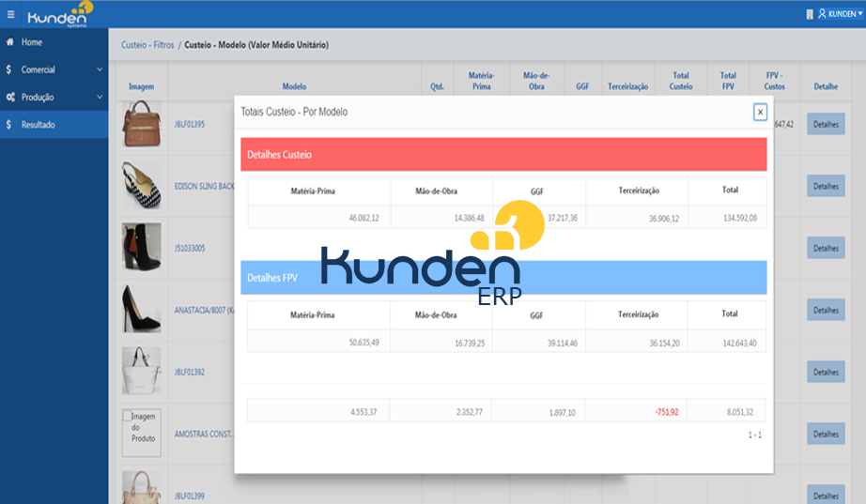The width and height of the screenshot is (866, 504).
Task: Close the Totais Custeio dialog
Action: [x=760, y=112]
